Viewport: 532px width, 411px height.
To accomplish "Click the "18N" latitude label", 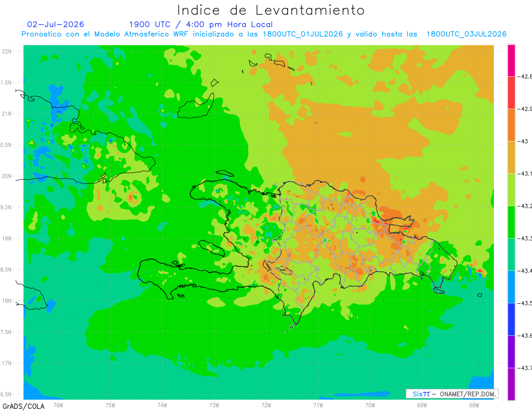I will [x=8, y=301].
